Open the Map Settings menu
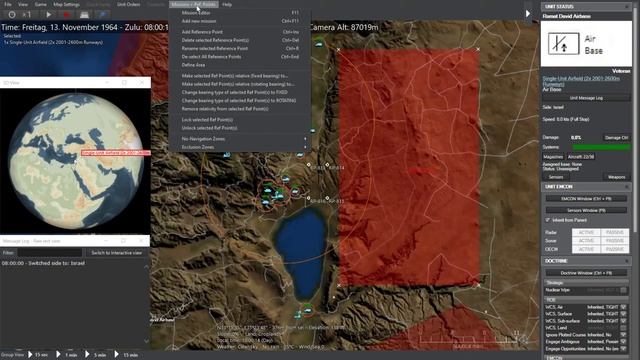 click(66, 4)
